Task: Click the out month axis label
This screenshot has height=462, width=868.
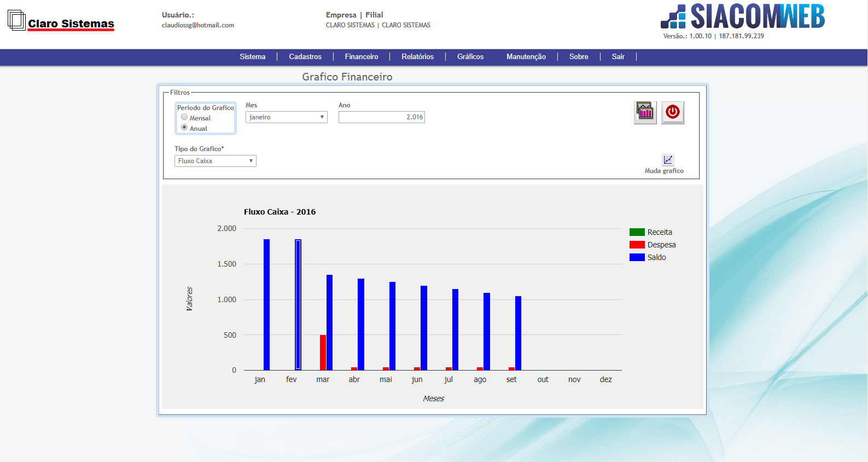Action: (543, 379)
